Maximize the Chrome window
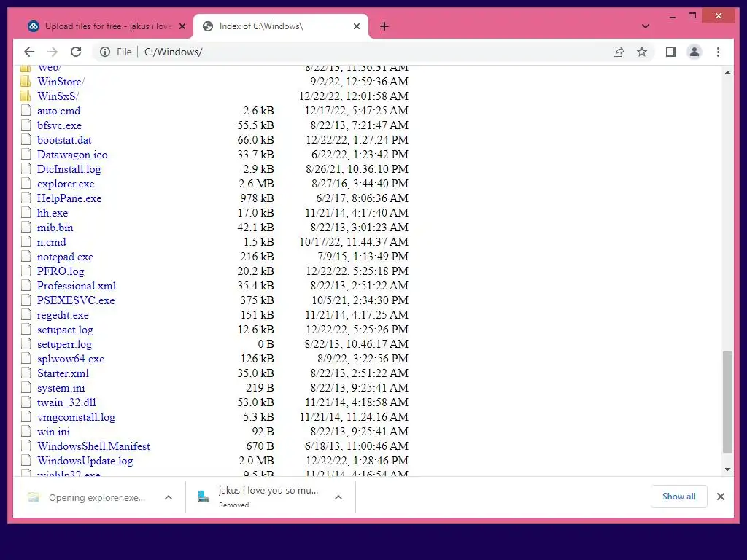Image resolution: width=747 pixels, height=560 pixels. 692,16
